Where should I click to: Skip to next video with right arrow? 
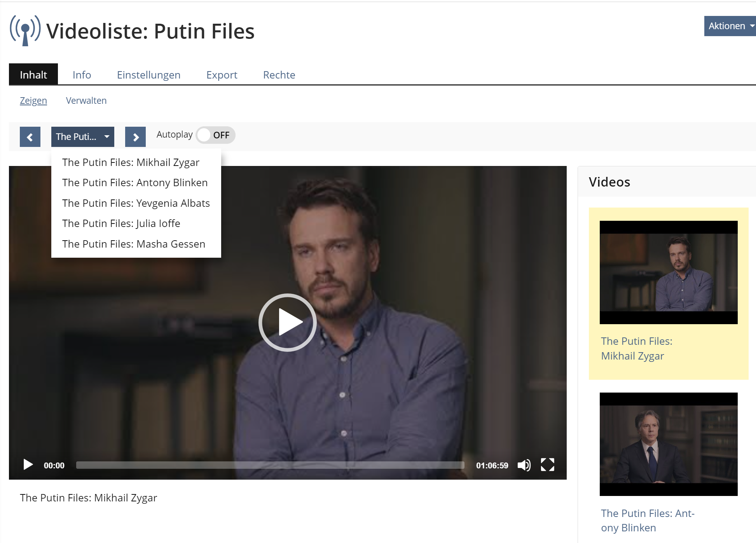pos(135,137)
